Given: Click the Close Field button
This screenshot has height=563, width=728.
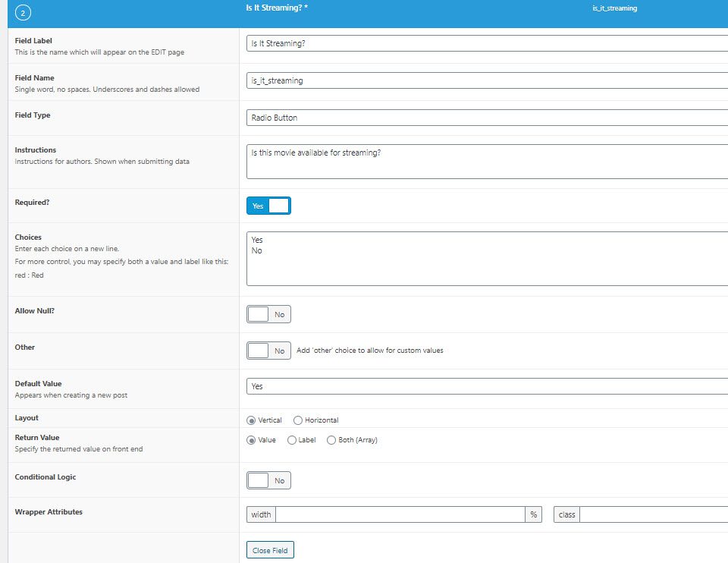Looking at the screenshot, I should pyautogui.click(x=270, y=550).
